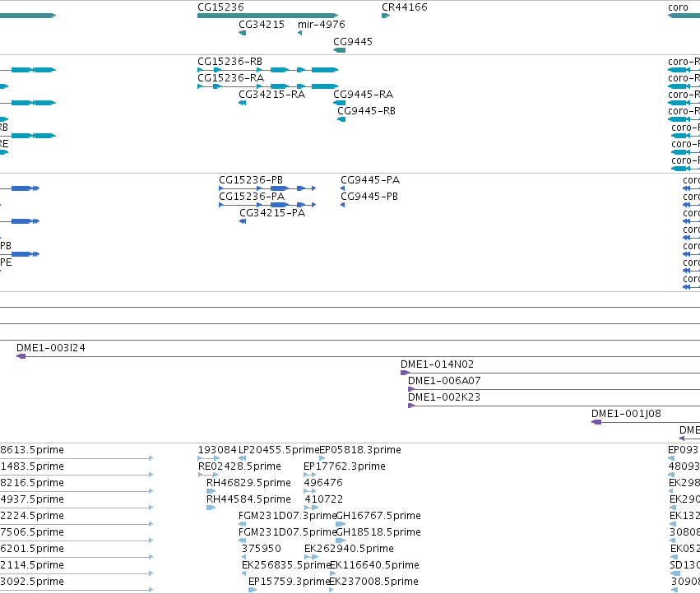Select the CG9445 gene label
This screenshot has width=700, height=594.
pyautogui.click(x=353, y=41)
